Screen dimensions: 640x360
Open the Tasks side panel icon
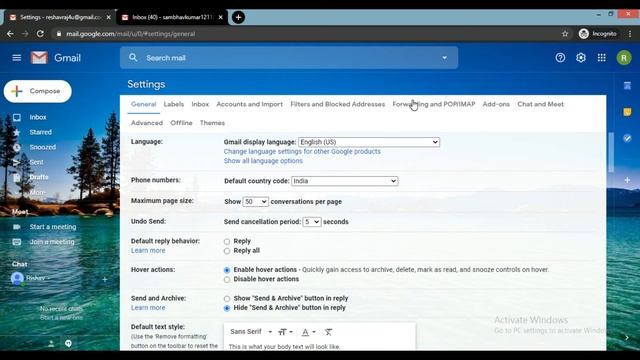[627, 138]
